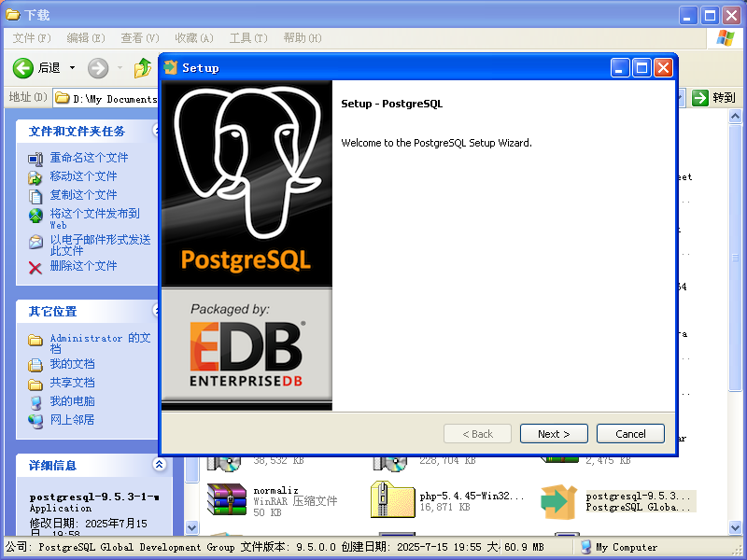Click the 重命名这个文件 task link

click(89, 158)
